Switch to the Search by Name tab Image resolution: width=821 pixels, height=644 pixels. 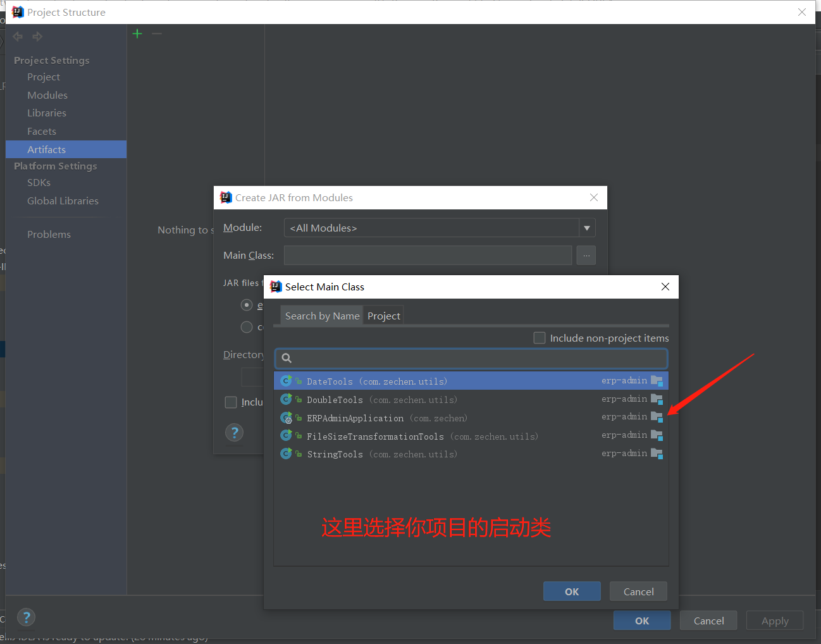322,315
